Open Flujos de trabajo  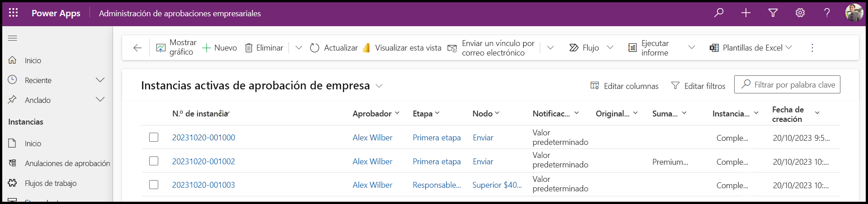point(42,183)
